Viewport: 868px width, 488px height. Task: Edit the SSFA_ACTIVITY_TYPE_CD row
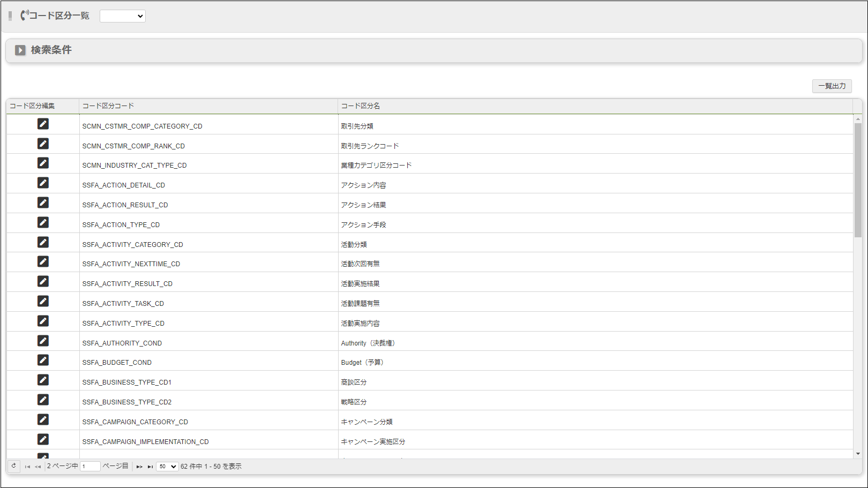click(x=43, y=321)
